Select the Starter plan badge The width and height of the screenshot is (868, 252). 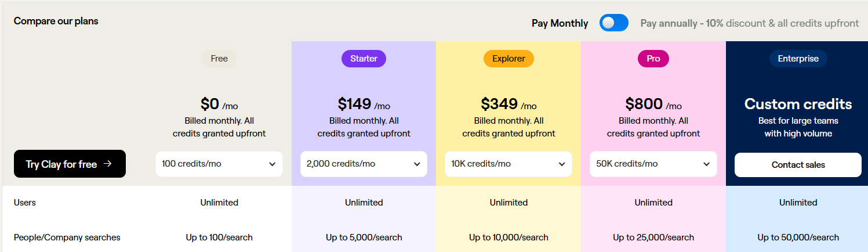pos(364,59)
